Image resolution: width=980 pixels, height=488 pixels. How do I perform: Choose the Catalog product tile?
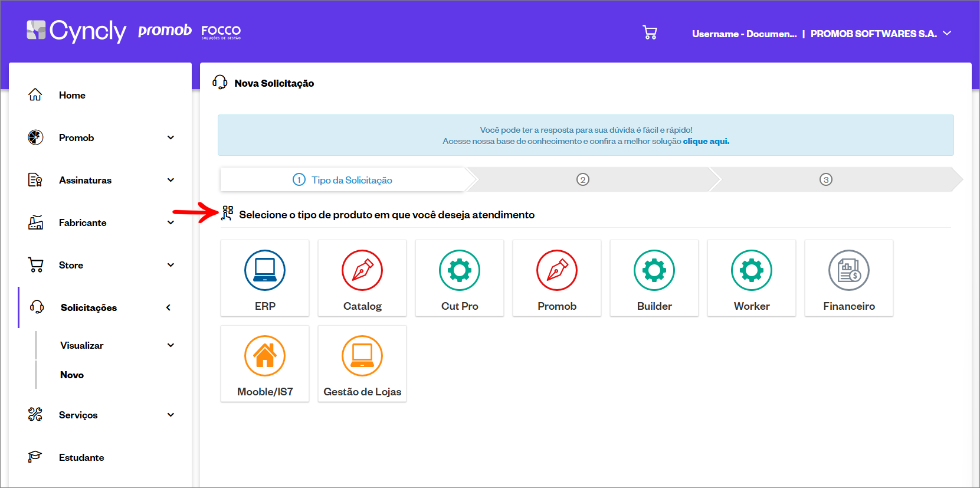(362, 278)
